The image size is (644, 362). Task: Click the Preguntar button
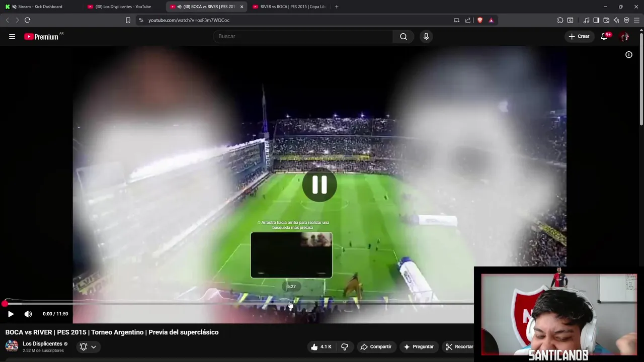pos(419,346)
